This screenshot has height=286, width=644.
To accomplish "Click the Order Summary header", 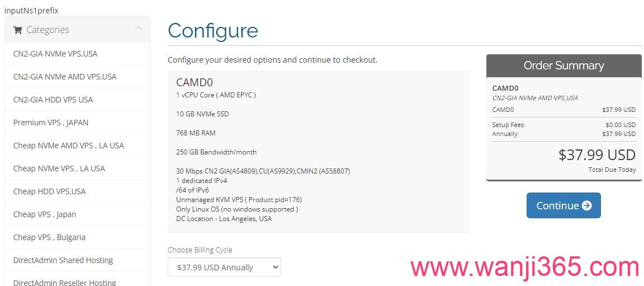I will pyautogui.click(x=563, y=65).
